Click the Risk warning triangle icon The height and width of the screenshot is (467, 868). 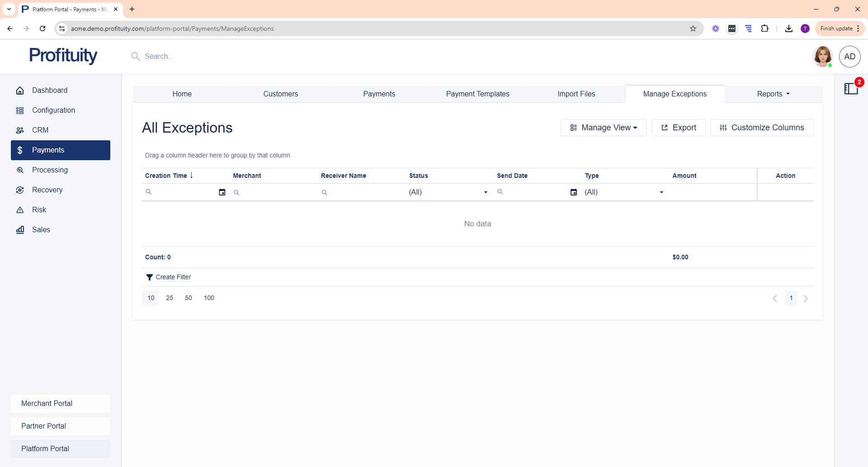pyautogui.click(x=20, y=210)
